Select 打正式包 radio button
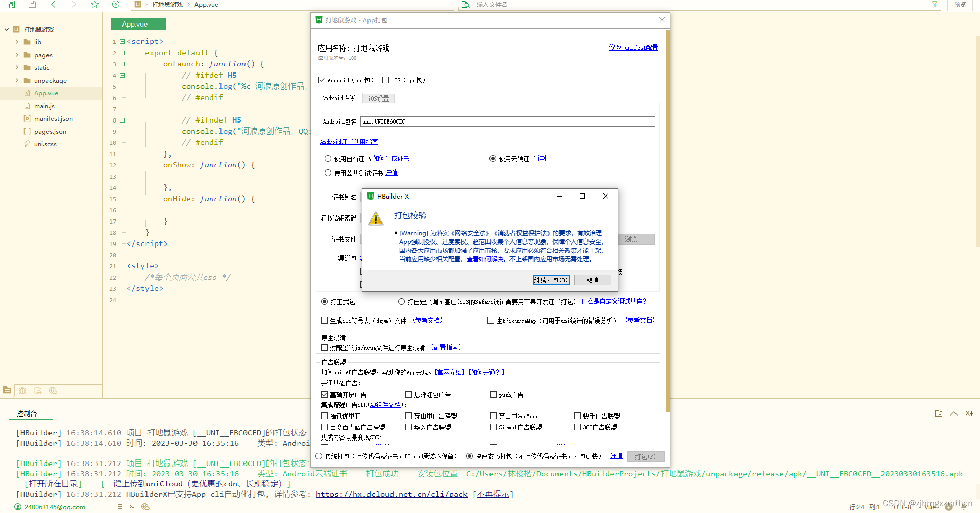This screenshot has width=980, height=513. coord(324,302)
